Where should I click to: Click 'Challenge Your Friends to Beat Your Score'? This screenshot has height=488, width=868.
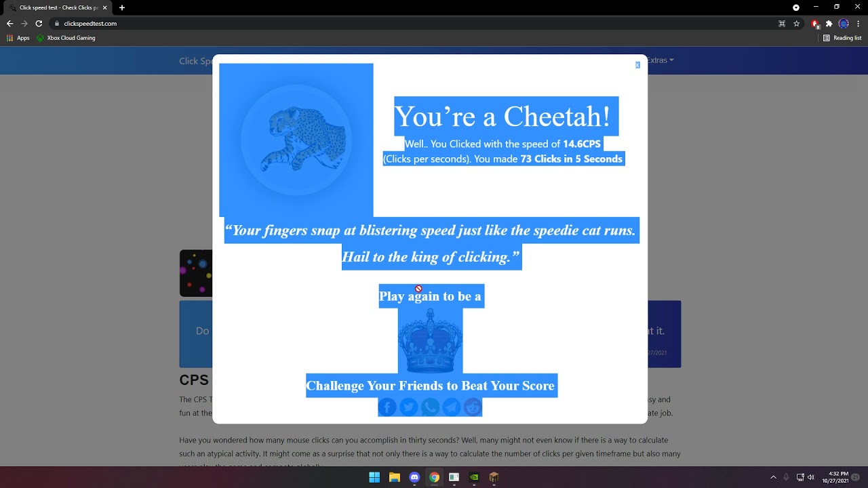point(431,386)
